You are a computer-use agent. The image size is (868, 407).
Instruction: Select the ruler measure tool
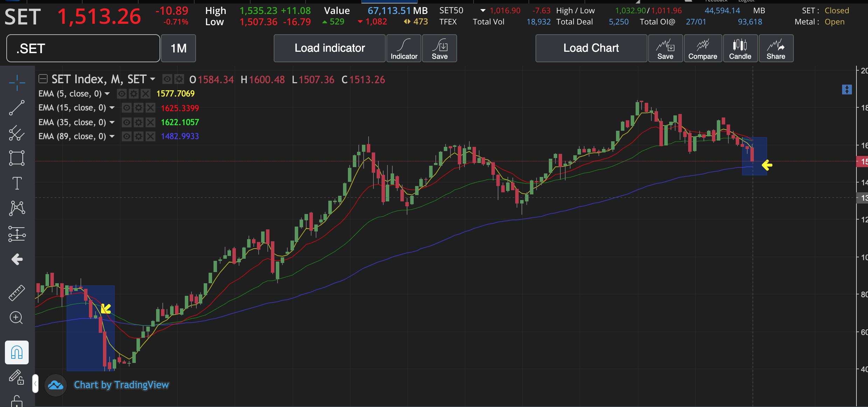16,293
